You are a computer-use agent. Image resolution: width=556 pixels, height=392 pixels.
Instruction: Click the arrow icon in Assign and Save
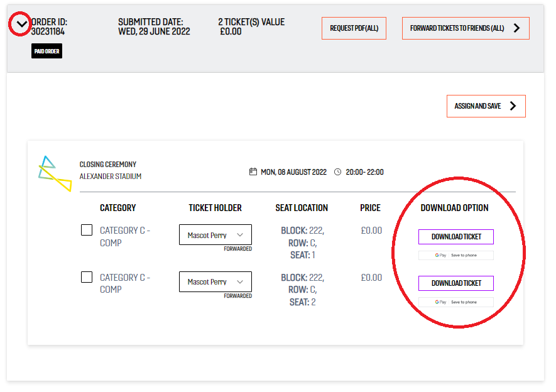coord(513,106)
